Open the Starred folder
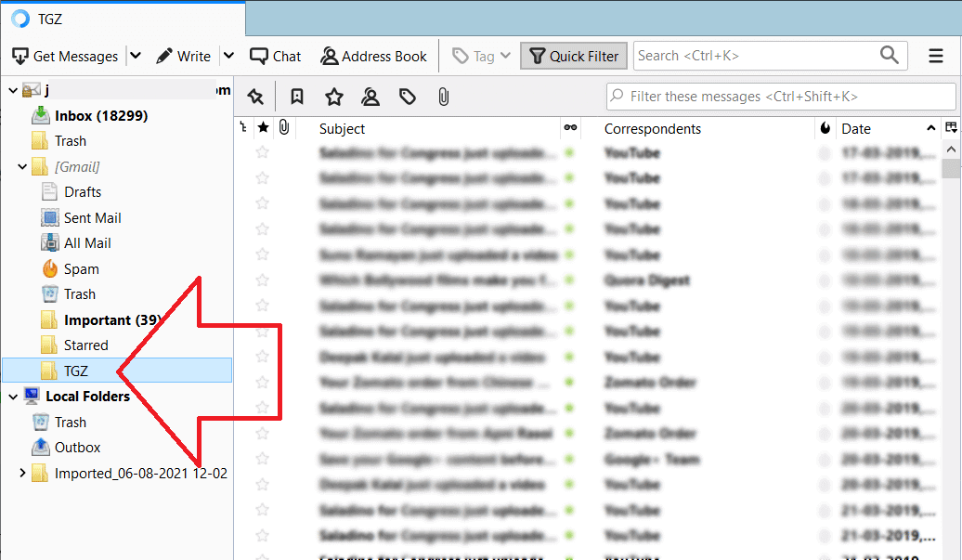The height and width of the screenshot is (560, 962). click(85, 345)
